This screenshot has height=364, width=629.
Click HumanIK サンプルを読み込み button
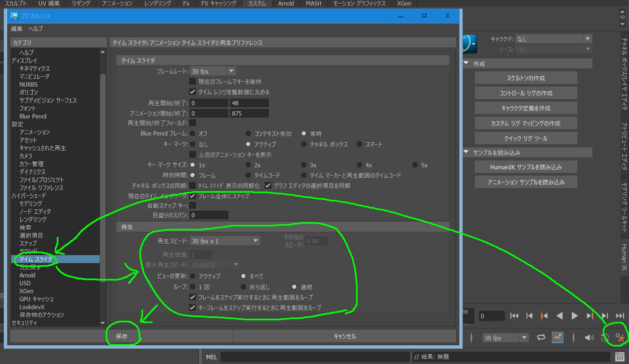click(x=526, y=167)
